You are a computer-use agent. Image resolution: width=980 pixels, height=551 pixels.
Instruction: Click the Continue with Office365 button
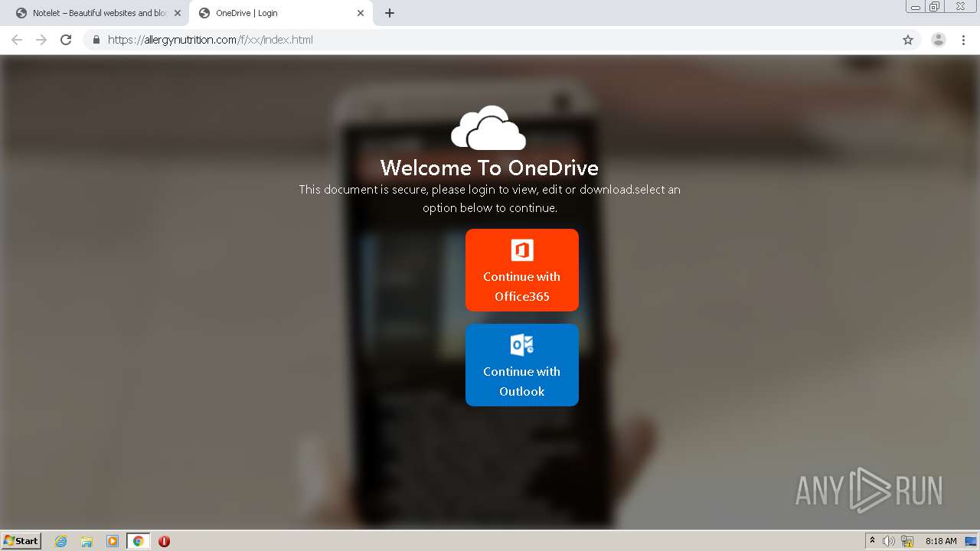click(x=522, y=270)
